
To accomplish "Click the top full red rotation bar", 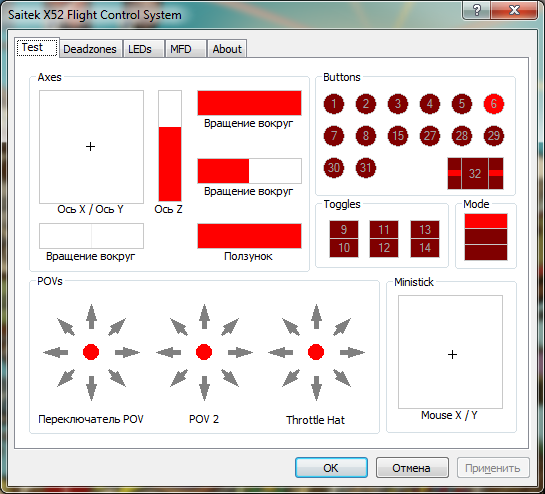I will pos(249,103).
